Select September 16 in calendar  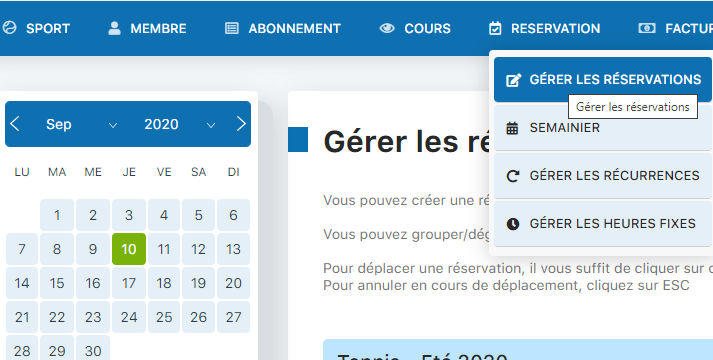[93, 283]
